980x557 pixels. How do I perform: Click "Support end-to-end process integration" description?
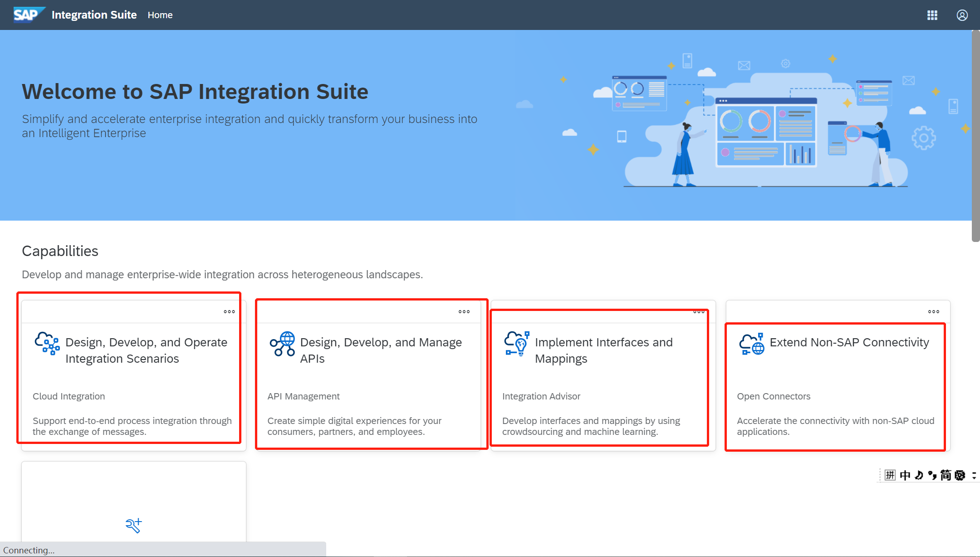132,426
